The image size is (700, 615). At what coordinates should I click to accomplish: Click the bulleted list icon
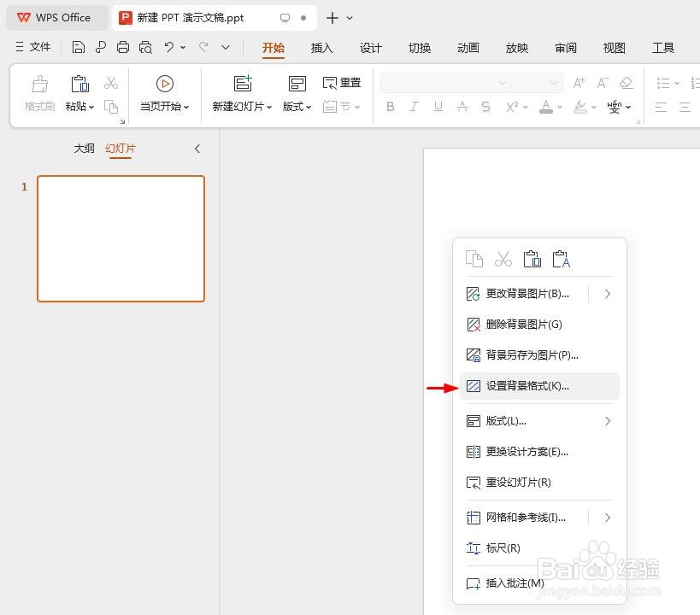click(x=663, y=83)
